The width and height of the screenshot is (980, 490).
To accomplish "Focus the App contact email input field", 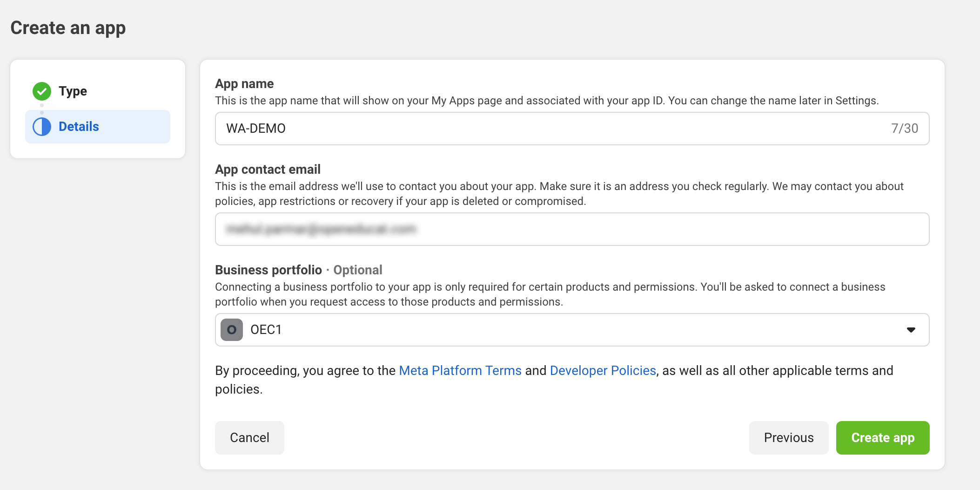I will click(x=572, y=229).
